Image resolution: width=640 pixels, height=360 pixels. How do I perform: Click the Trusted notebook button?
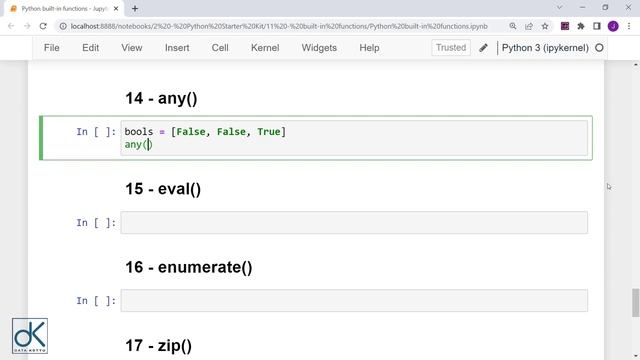click(451, 48)
